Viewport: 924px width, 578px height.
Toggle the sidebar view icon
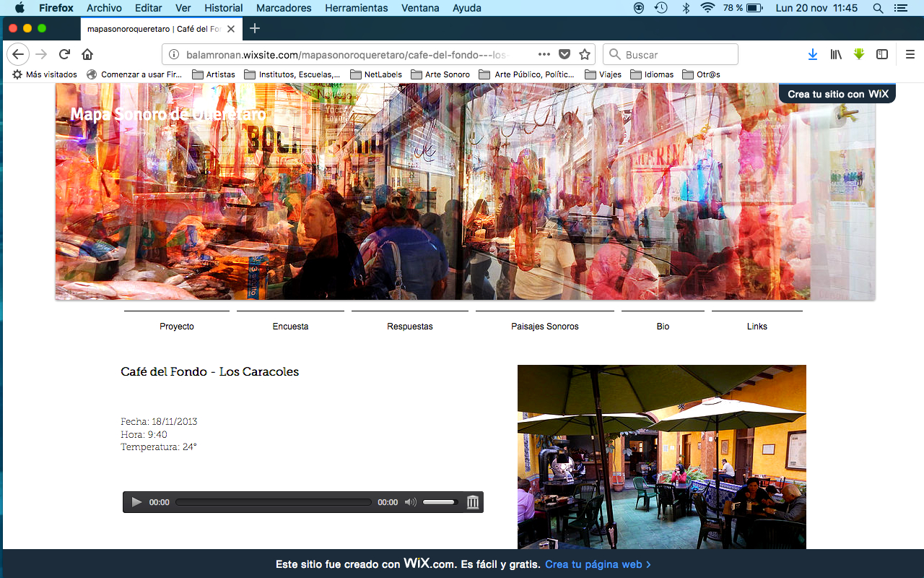pos(882,54)
